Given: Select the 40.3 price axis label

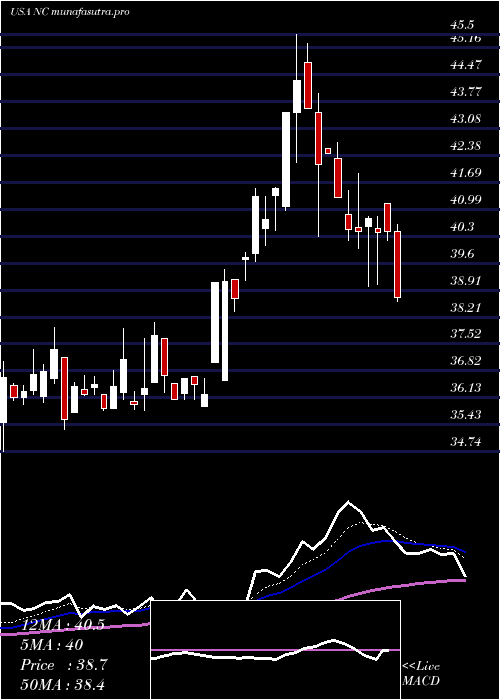Looking at the screenshot, I should coord(464,226).
